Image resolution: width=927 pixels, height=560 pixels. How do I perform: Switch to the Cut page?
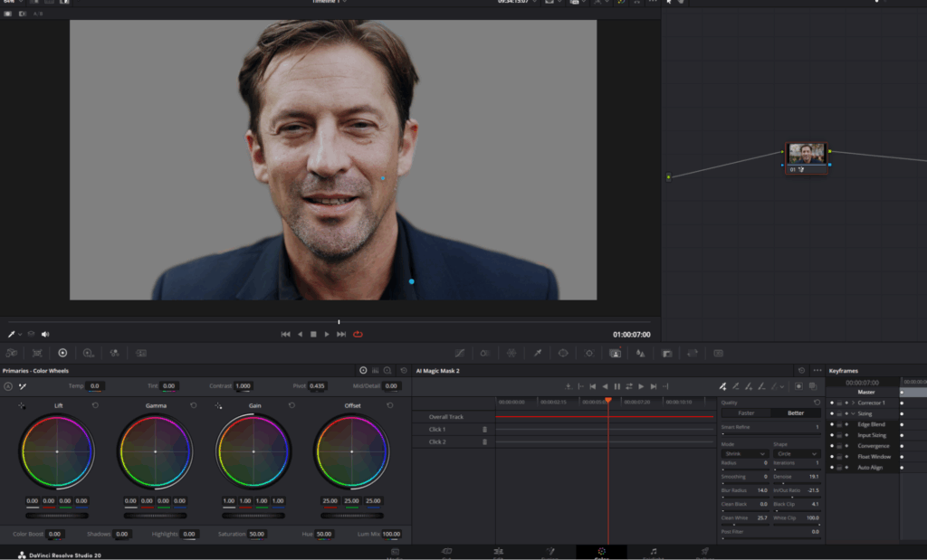(446, 553)
